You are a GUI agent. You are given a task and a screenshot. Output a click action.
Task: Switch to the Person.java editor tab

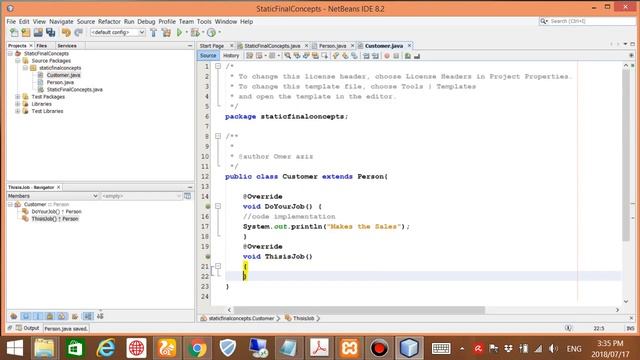pyautogui.click(x=332, y=46)
